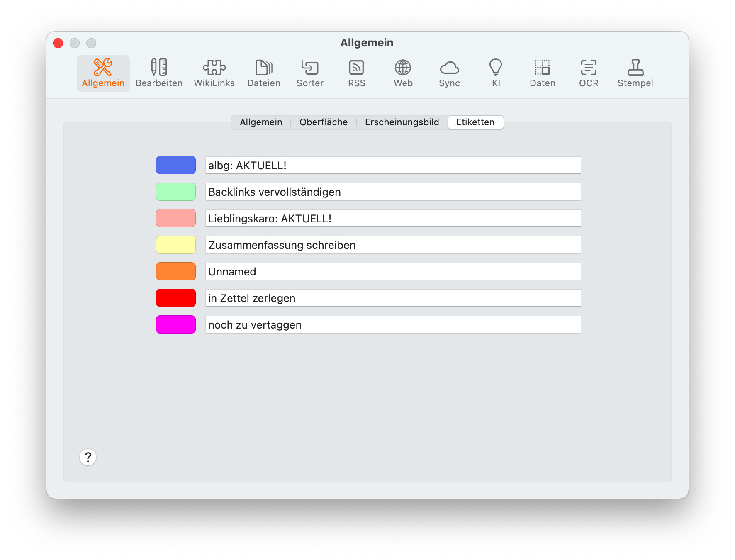Screen dimensions: 735x560
Task: Switch to the Oberfläche tab
Action: [324, 122]
